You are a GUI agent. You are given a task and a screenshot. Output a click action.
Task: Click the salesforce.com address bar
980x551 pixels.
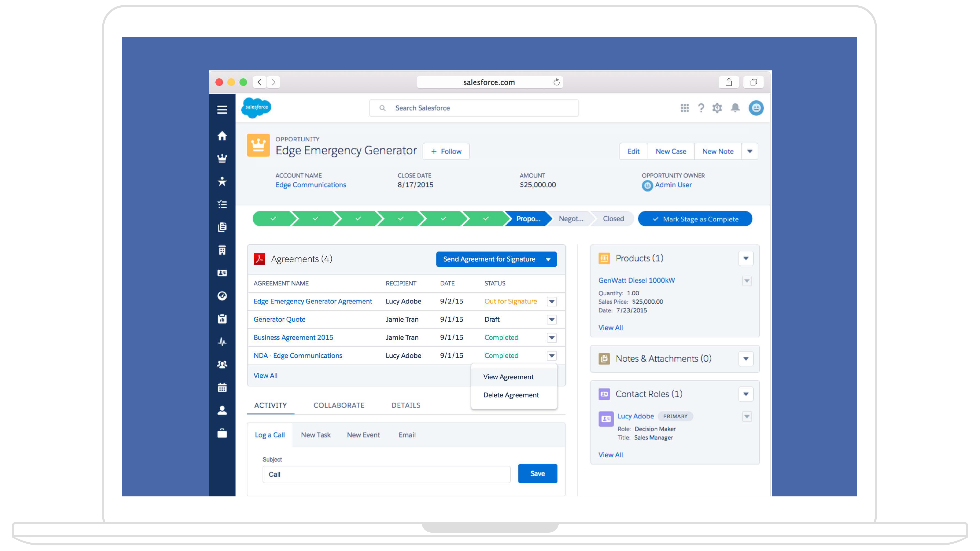pos(489,82)
